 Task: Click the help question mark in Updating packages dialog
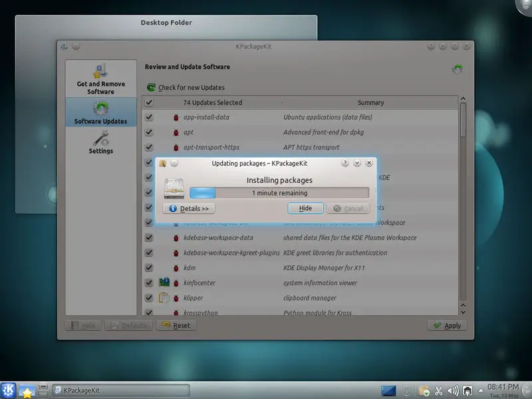click(345, 163)
